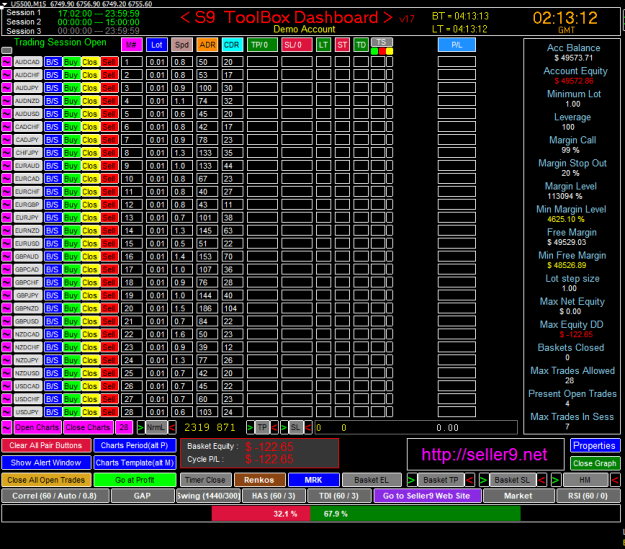Toggle the LT column header

pyautogui.click(x=323, y=45)
